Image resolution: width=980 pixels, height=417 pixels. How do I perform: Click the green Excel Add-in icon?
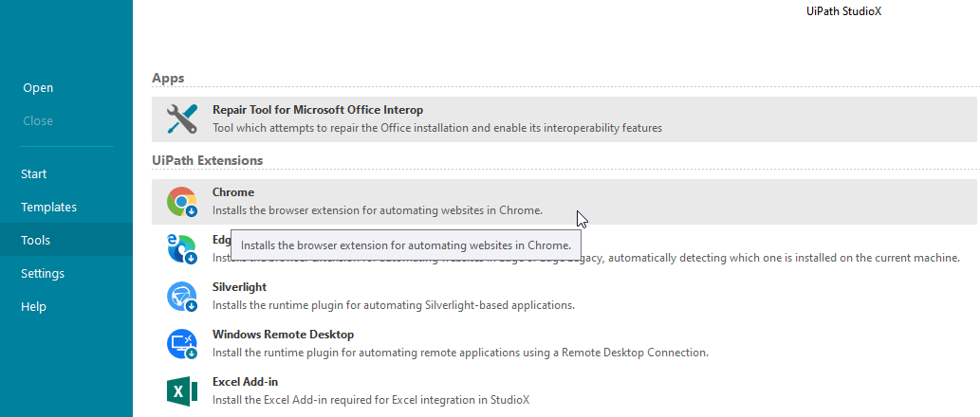(181, 391)
